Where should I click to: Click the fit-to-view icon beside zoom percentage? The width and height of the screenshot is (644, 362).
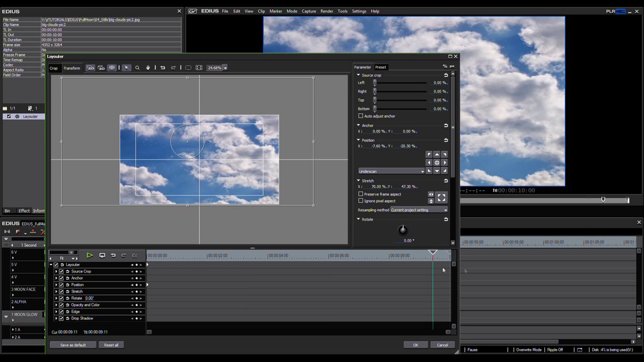coord(199,68)
